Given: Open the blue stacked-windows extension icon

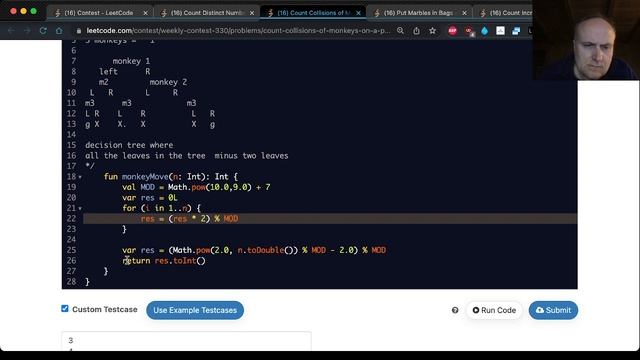Looking at the screenshot, I should pos(516,31).
